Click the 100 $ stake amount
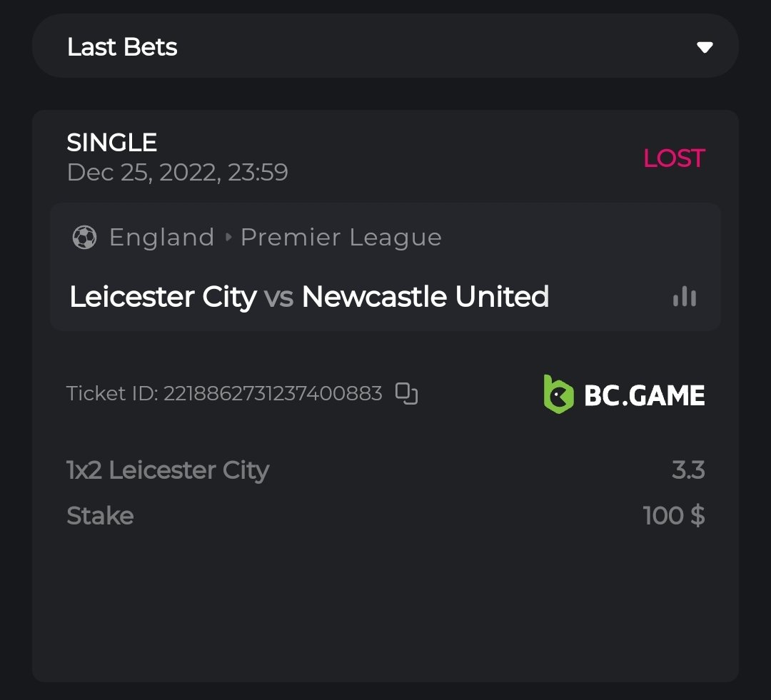 tap(674, 515)
